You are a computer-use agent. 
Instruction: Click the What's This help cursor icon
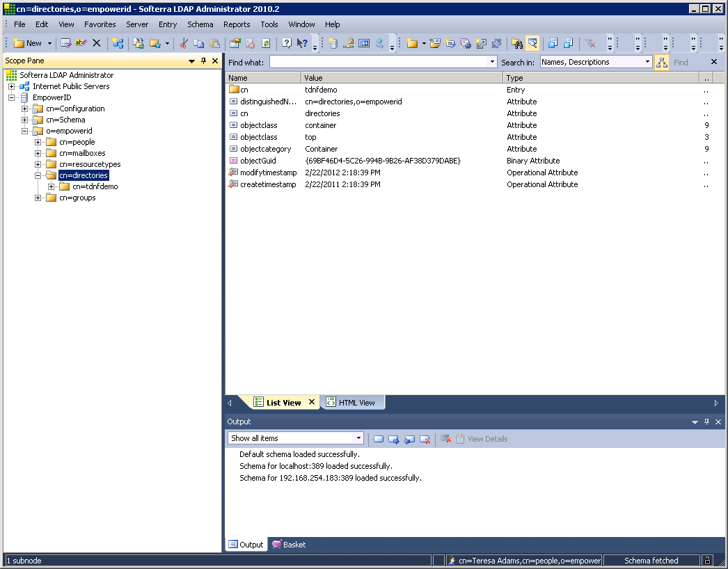coord(301,43)
